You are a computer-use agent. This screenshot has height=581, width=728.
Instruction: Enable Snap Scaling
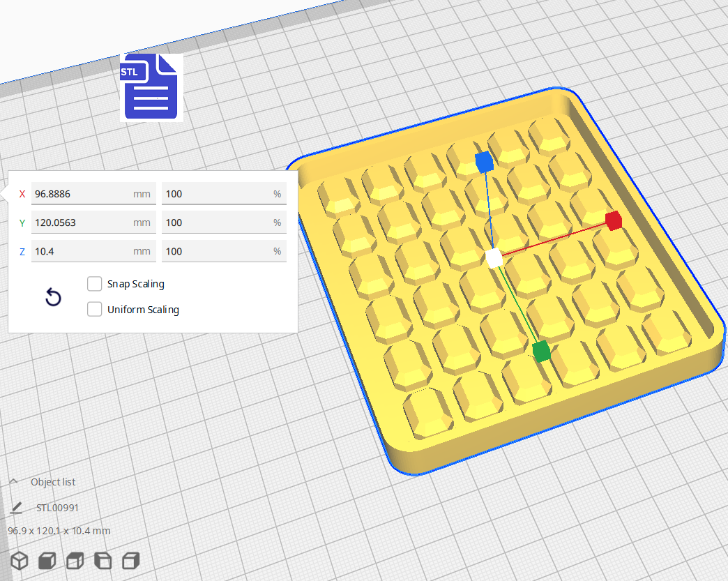tap(95, 284)
